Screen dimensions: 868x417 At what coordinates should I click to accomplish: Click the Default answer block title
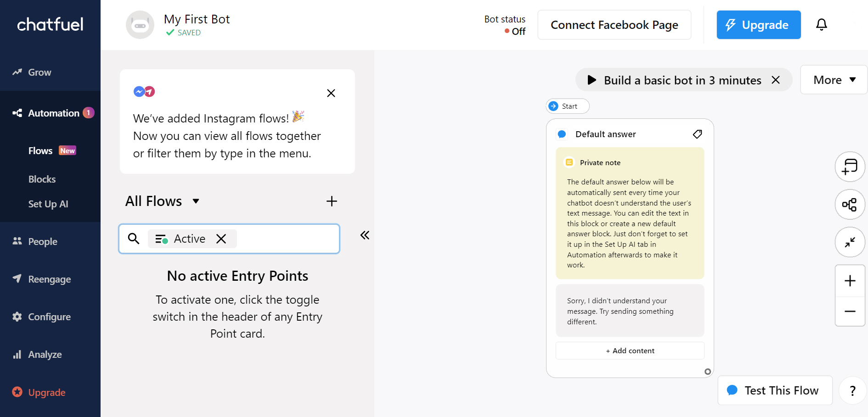(x=605, y=134)
